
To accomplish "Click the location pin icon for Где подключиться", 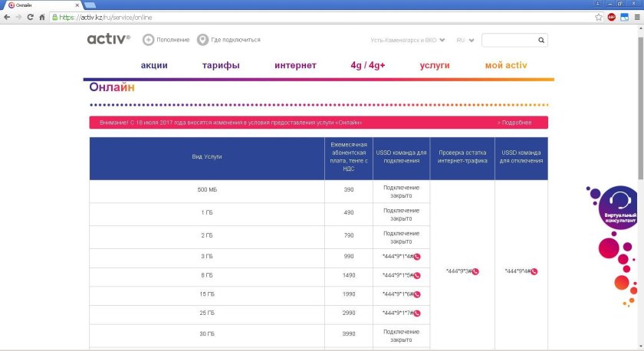I will point(202,40).
